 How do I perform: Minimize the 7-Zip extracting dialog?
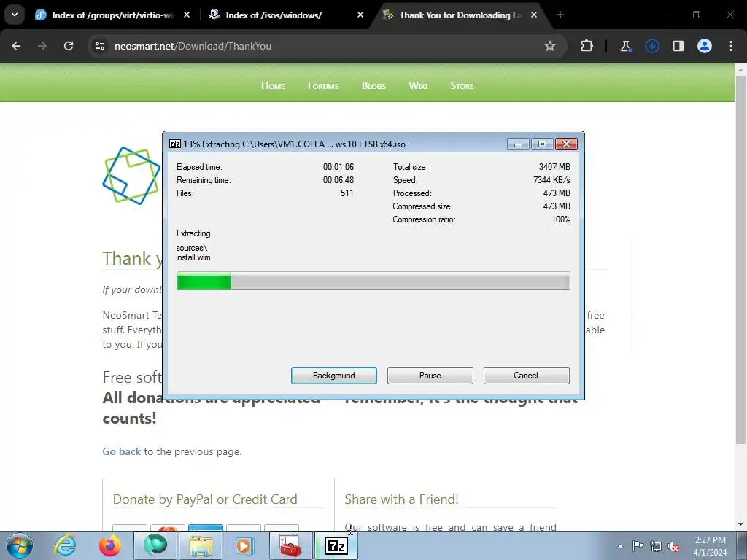518,144
